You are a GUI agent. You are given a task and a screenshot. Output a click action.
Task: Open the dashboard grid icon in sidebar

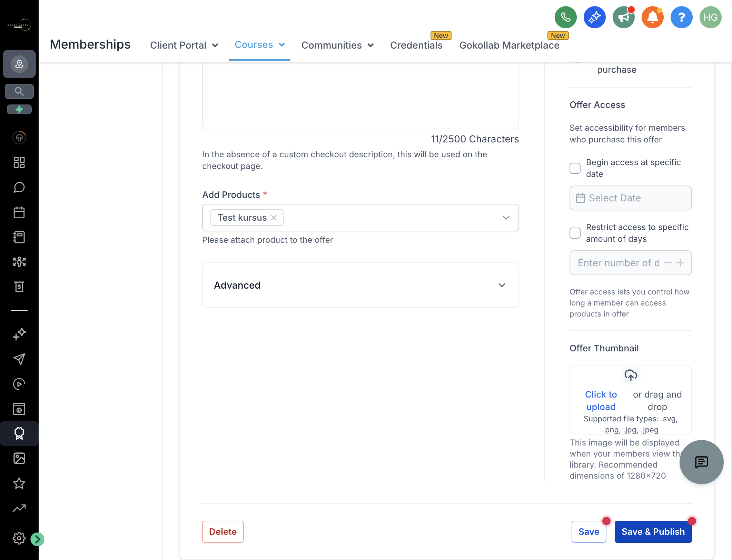[x=19, y=162]
